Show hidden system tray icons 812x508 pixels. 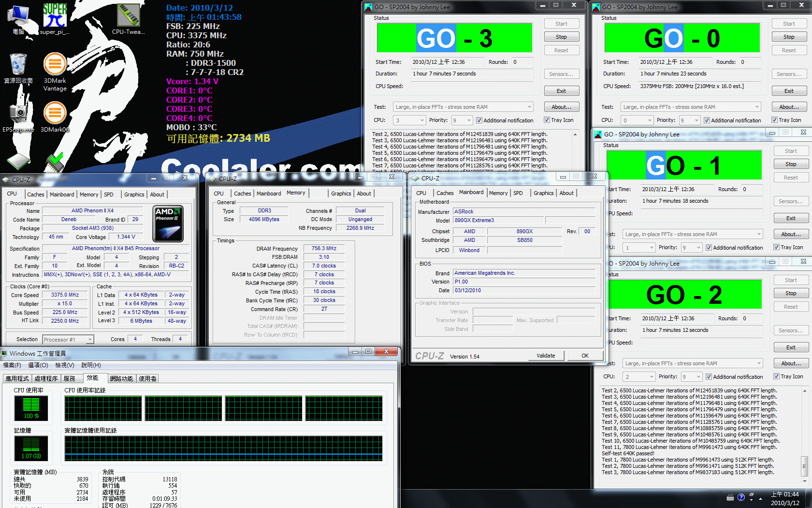click(761, 498)
